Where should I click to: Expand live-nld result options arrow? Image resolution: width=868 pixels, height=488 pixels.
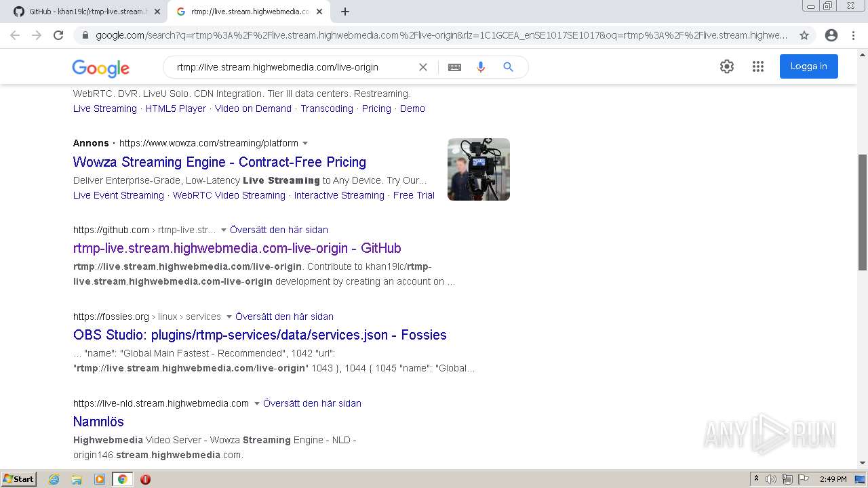pos(256,403)
